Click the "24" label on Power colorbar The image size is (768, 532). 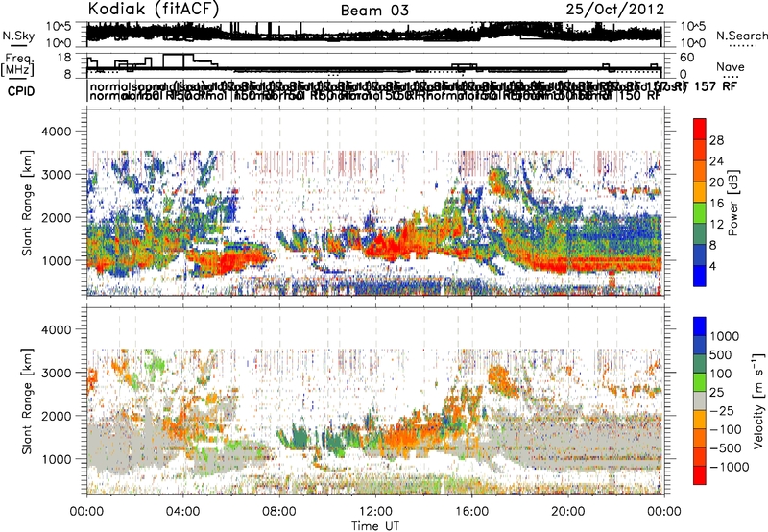(716, 161)
